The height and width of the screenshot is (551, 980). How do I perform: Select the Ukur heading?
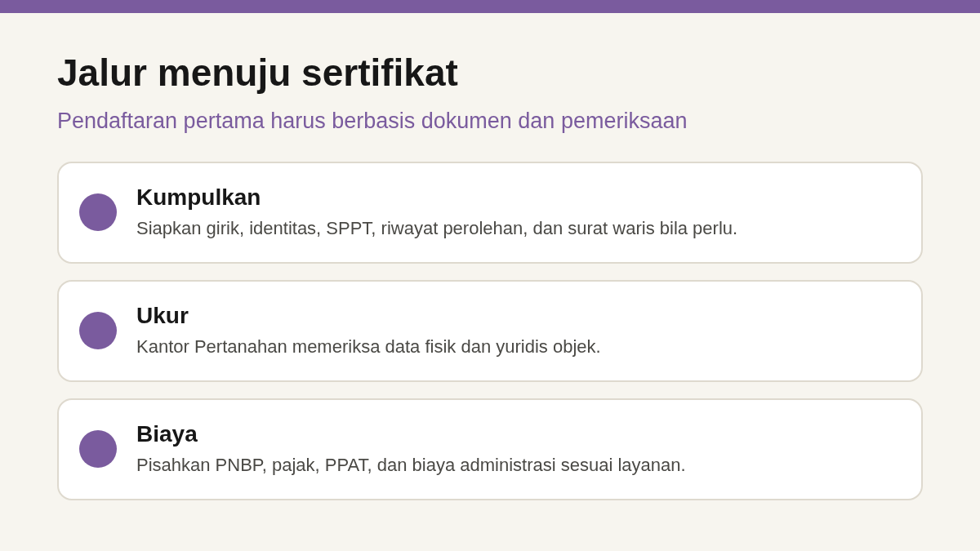[163, 316]
